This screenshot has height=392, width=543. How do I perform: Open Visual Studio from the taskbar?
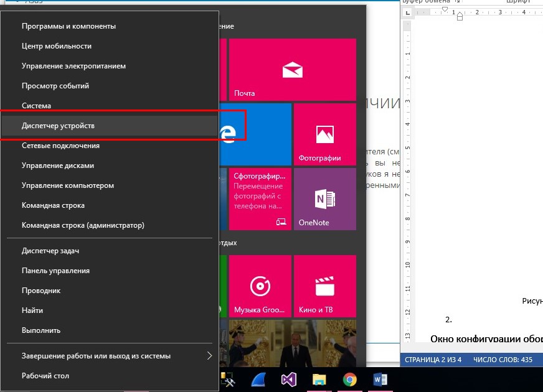coord(288,379)
